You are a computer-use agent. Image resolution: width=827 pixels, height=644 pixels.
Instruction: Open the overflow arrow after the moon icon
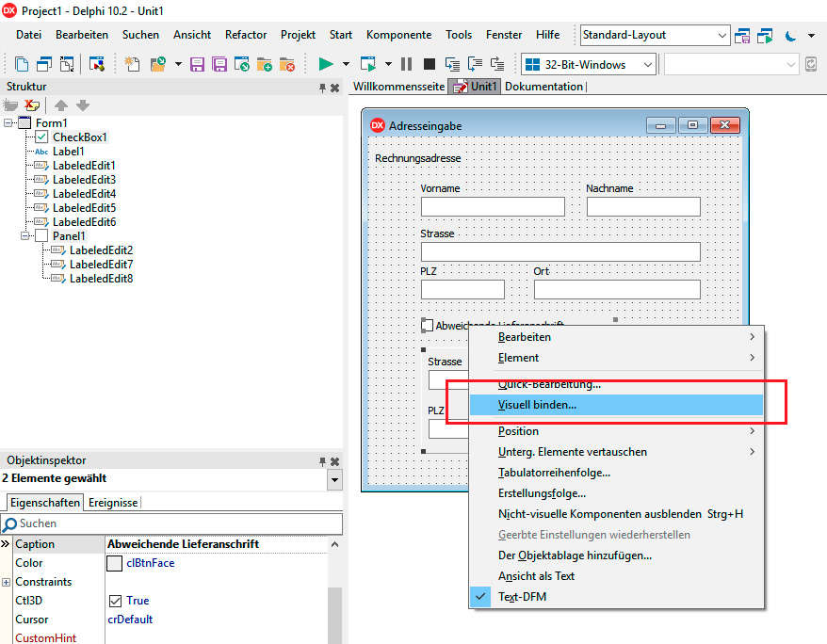click(811, 36)
